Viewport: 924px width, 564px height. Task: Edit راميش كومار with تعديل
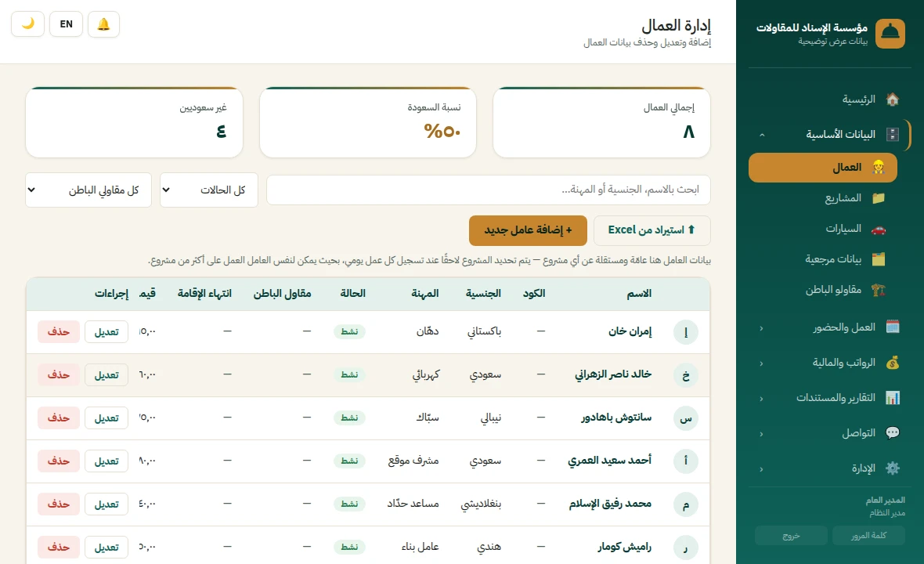tap(106, 547)
